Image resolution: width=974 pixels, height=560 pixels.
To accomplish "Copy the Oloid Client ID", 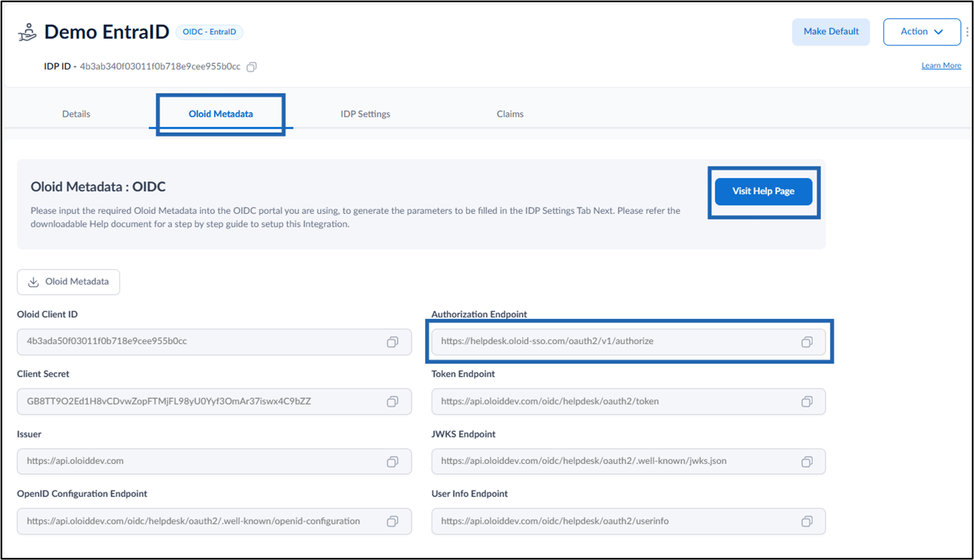I will (x=392, y=342).
